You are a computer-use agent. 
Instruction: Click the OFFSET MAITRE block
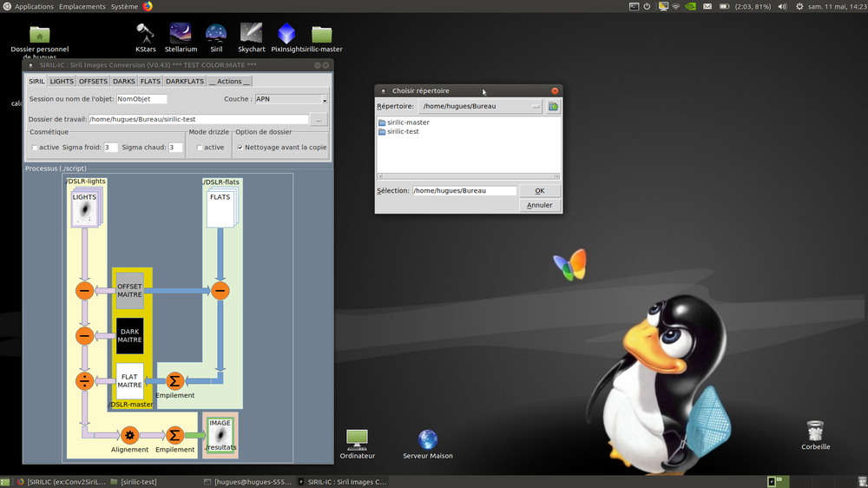click(129, 290)
